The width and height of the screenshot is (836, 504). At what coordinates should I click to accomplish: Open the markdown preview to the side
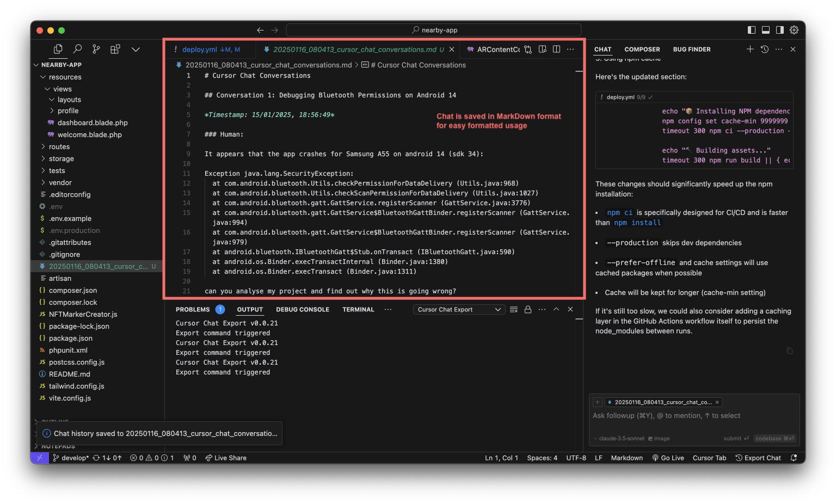(542, 50)
